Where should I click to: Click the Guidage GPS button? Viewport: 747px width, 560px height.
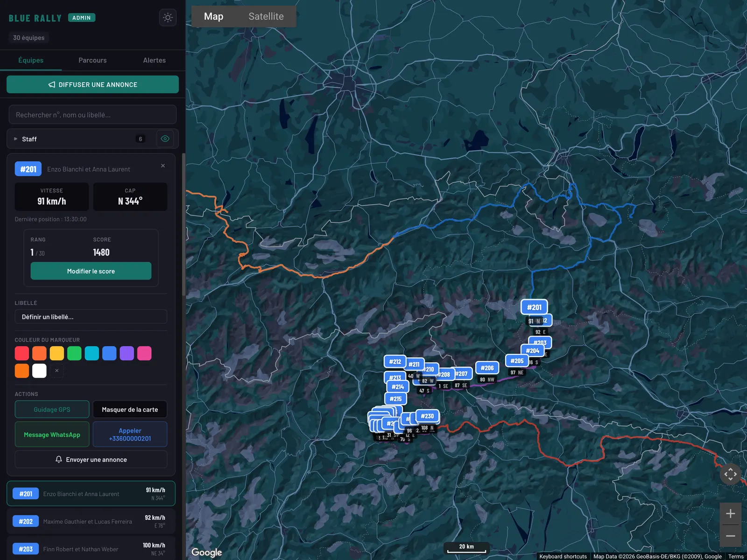click(x=52, y=409)
